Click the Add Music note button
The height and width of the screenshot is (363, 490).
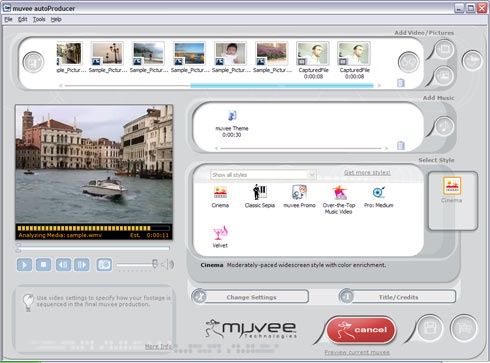pyautogui.click(x=444, y=126)
